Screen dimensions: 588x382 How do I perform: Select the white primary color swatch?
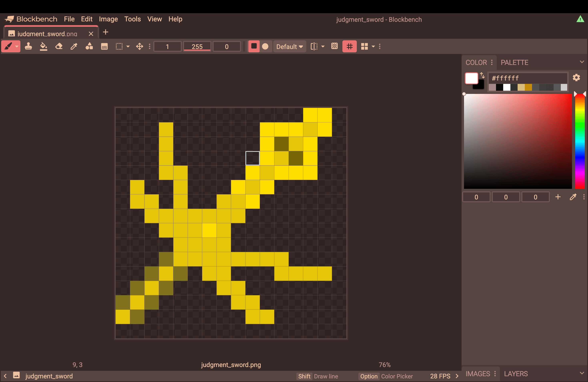(x=471, y=78)
